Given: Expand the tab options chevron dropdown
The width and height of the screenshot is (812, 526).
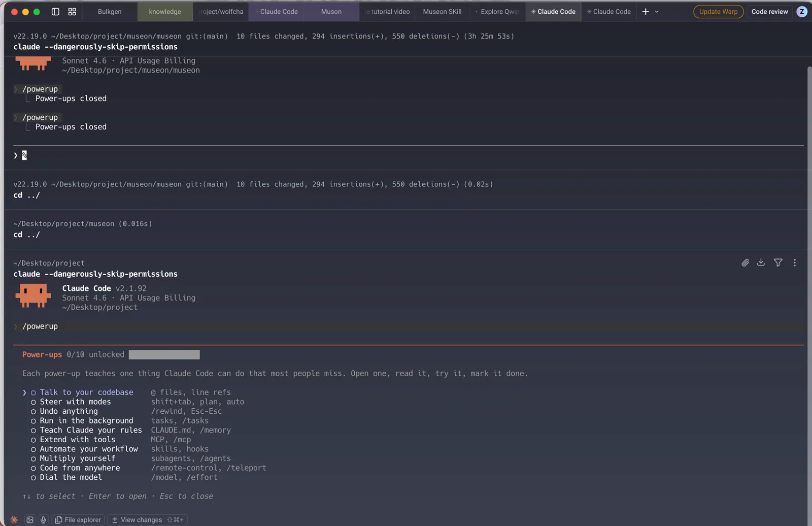Looking at the screenshot, I should (657, 12).
